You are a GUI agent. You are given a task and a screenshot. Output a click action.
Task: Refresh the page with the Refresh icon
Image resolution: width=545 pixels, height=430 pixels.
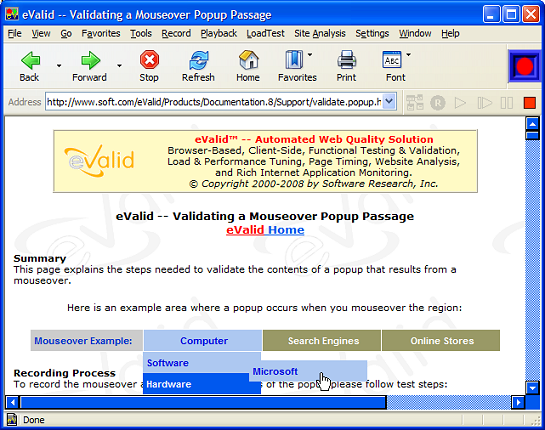tap(198, 60)
